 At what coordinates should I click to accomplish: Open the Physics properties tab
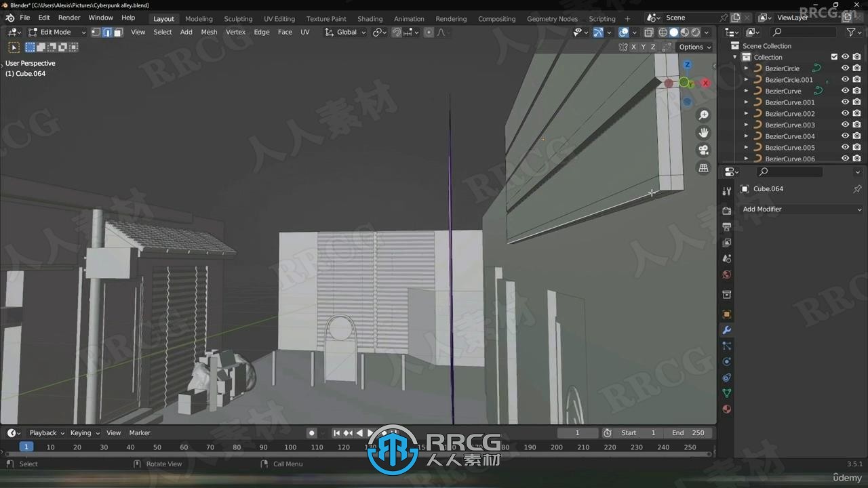pyautogui.click(x=727, y=362)
